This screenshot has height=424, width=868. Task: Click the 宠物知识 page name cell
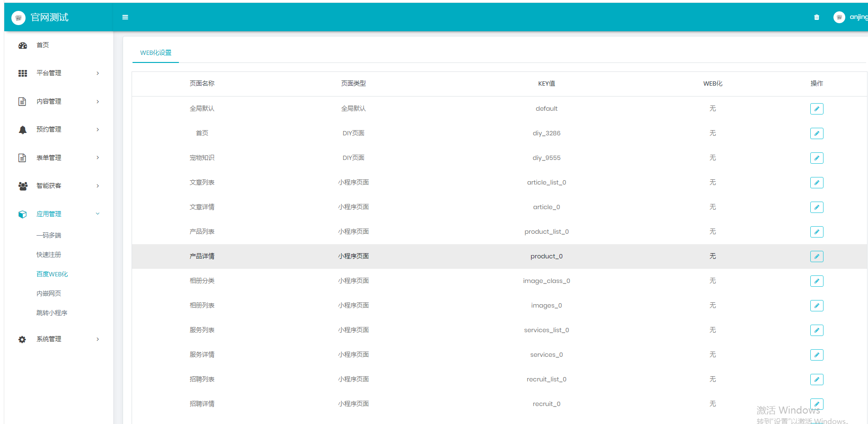point(202,158)
